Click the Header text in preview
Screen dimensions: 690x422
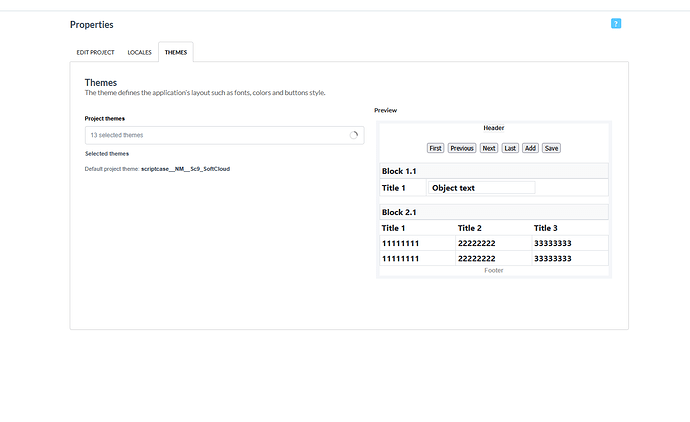click(x=494, y=128)
